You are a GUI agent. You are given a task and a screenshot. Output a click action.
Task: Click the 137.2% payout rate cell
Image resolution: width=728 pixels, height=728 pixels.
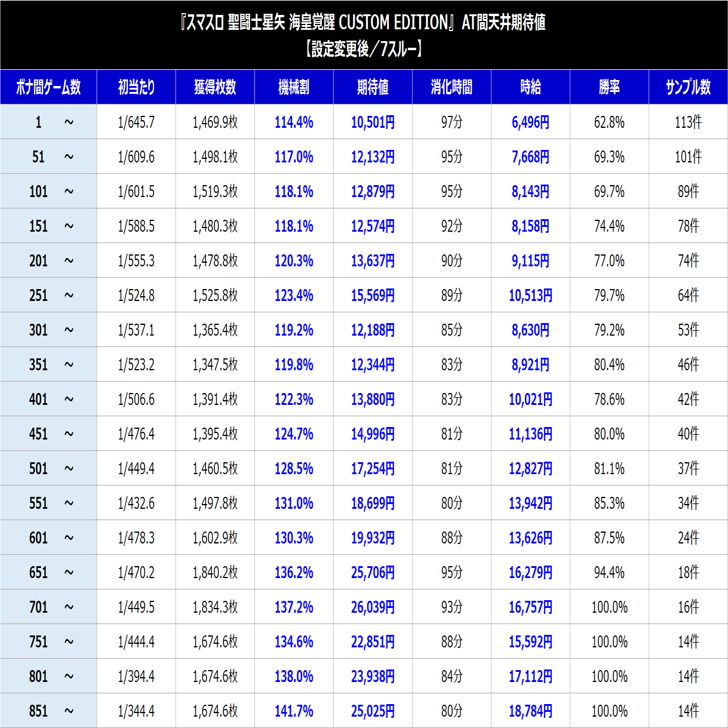click(x=294, y=607)
